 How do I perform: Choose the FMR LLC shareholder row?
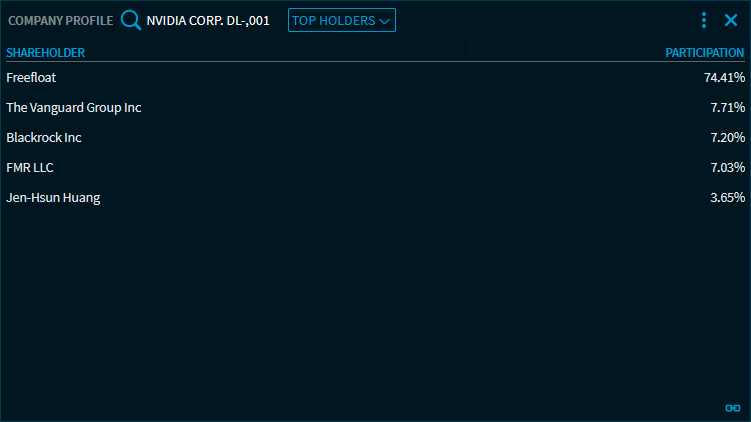click(30, 167)
